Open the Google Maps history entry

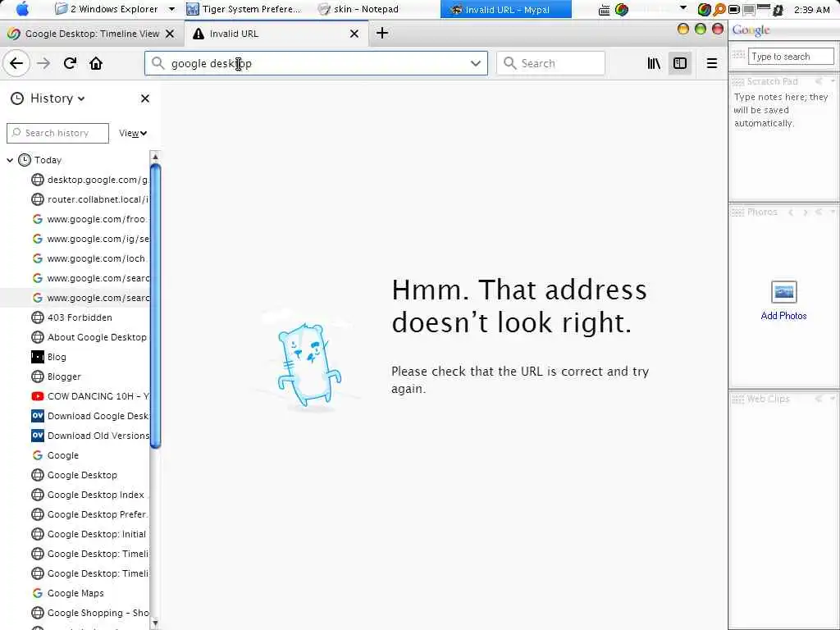click(x=67, y=594)
